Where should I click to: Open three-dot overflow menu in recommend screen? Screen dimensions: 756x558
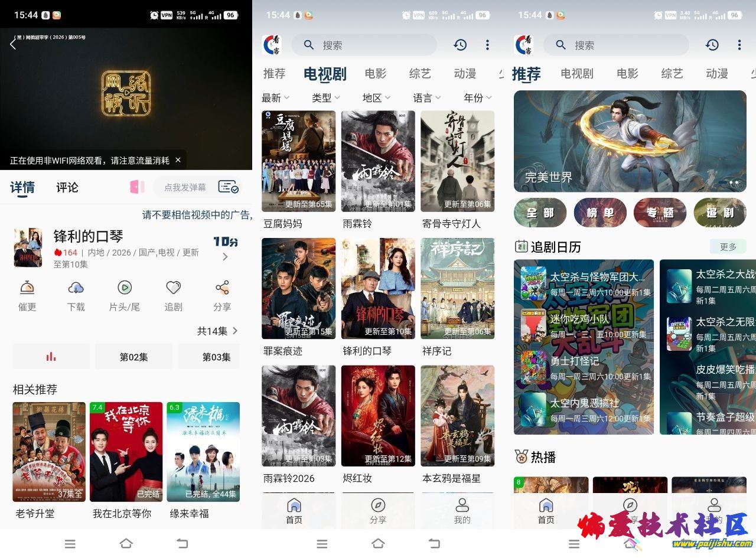click(x=739, y=45)
